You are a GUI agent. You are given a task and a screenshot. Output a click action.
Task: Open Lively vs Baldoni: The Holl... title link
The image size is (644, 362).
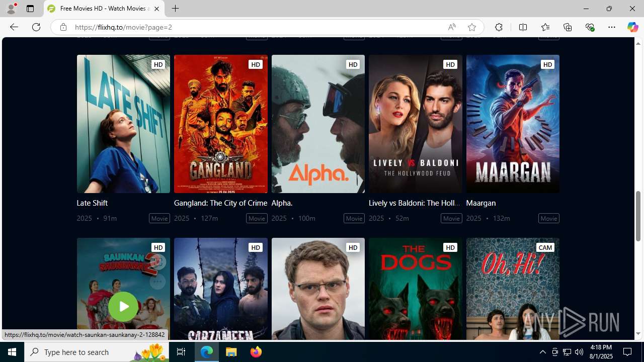tap(414, 203)
